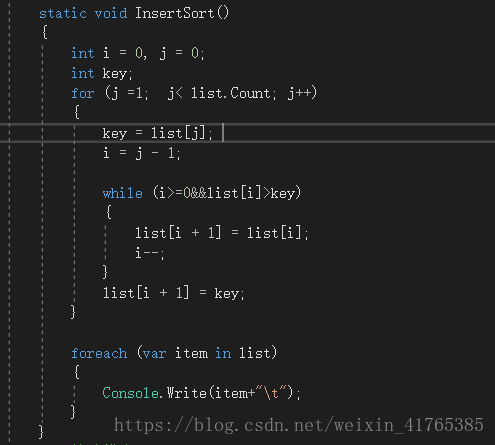Click 'item' in the foreach header

pos(191,353)
